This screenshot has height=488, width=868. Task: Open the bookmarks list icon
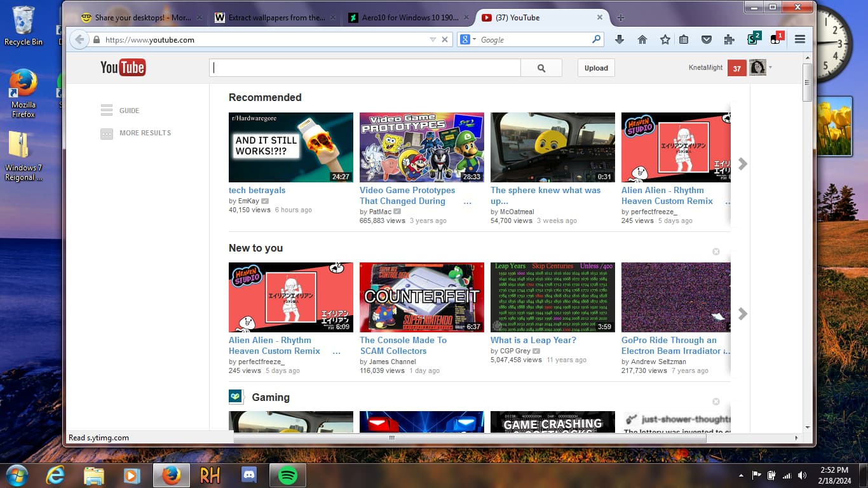684,39
